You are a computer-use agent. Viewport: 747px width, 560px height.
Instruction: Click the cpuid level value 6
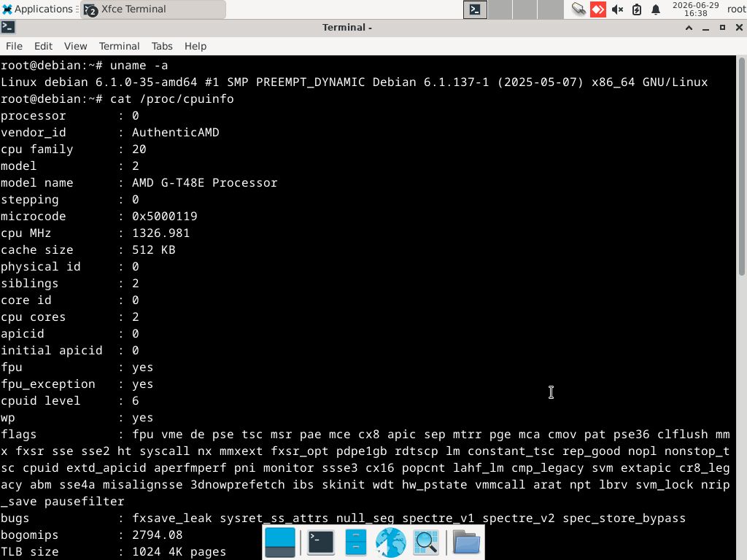[135, 401]
